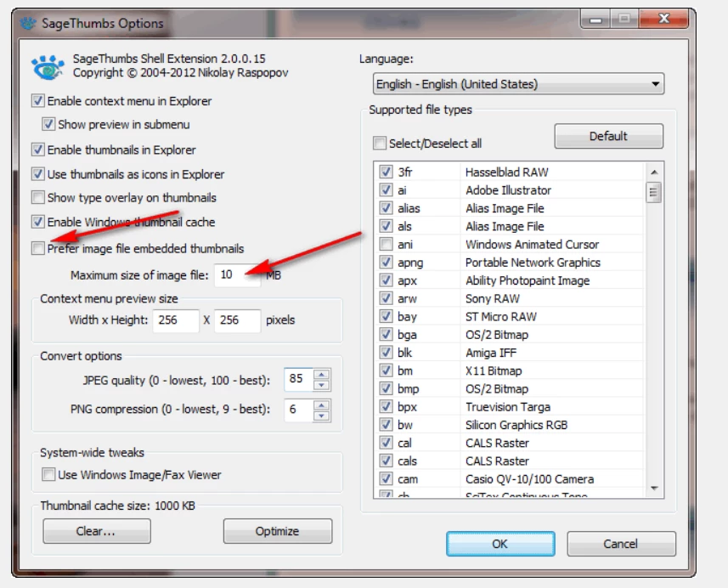Open the Language dropdown list

coord(518,84)
